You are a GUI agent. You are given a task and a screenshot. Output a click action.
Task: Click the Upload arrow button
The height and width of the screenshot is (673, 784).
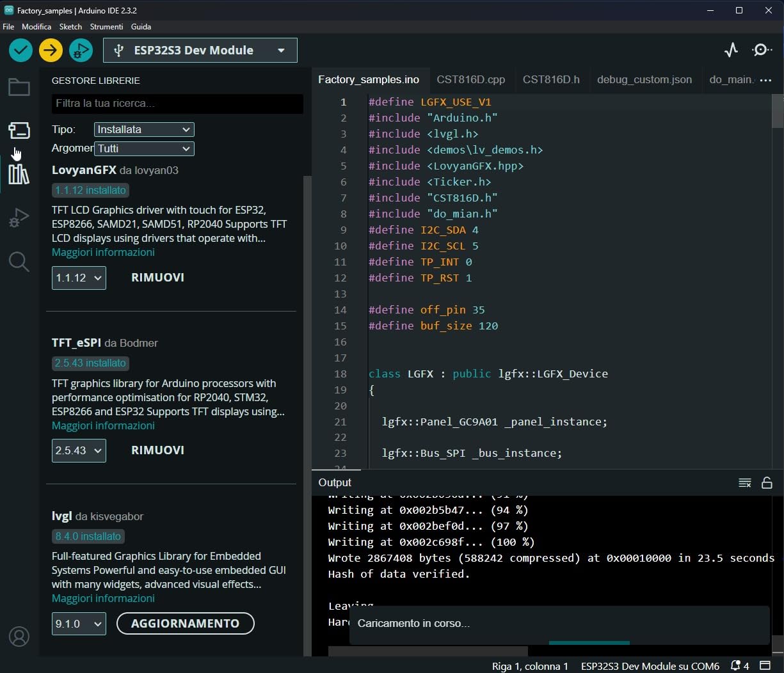(51, 50)
